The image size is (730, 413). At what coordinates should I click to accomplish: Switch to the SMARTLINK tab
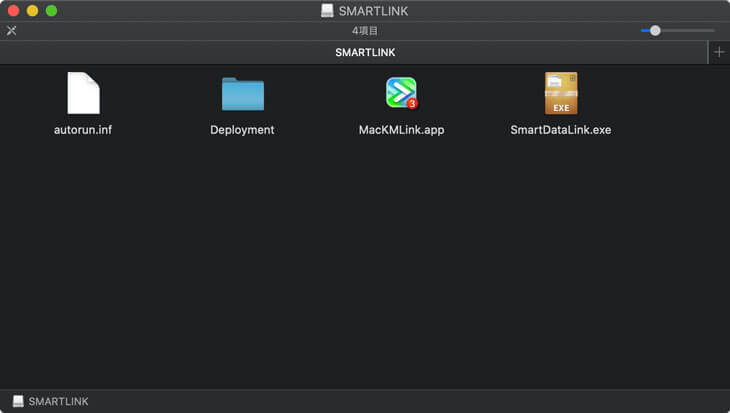364,52
